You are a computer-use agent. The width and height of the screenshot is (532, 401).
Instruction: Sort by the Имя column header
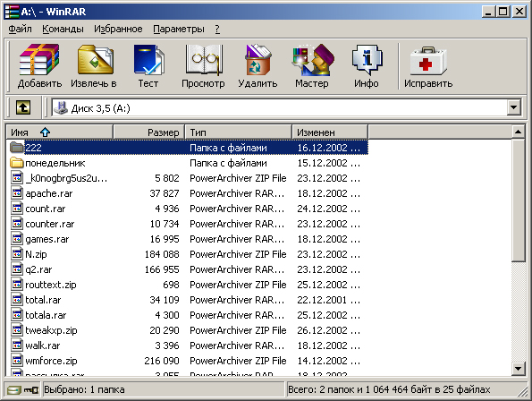tap(60, 132)
